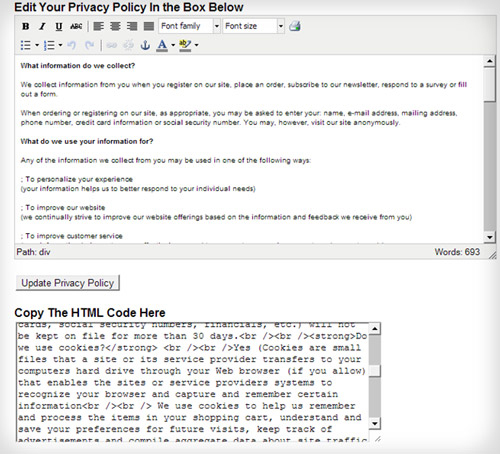The image size is (500, 454).
Task: Toggle italic formatting
Action: pyautogui.click(x=42, y=26)
